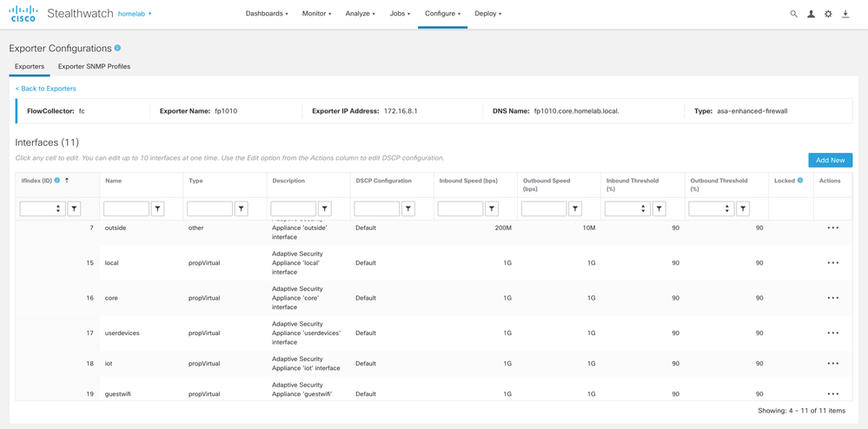Image resolution: width=868 pixels, height=429 pixels.
Task: Open filter icon for Type column
Action: 242,208
